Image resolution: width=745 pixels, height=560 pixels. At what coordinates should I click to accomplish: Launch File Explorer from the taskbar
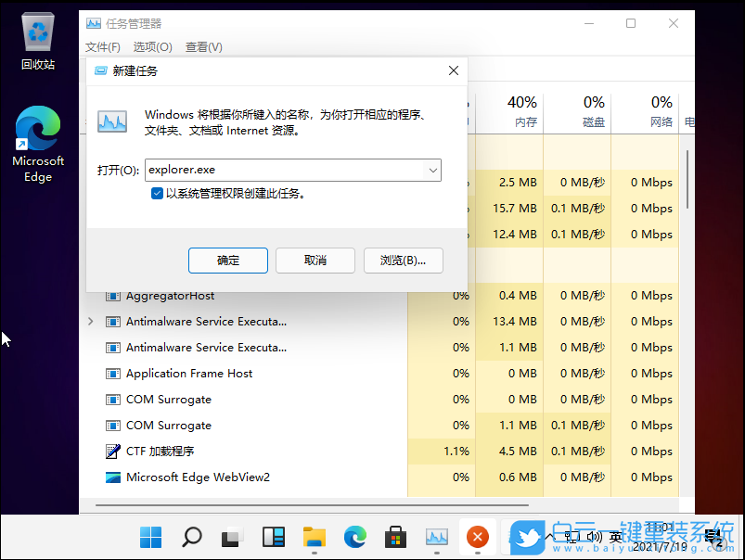tap(314, 536)
